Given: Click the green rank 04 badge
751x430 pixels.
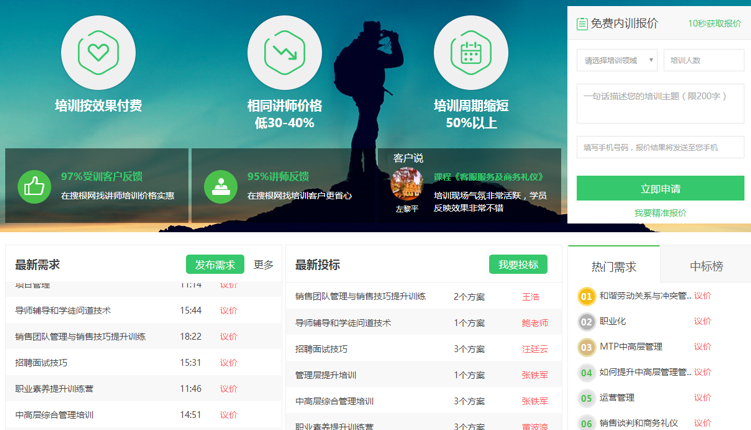Looking at the screenshot, I should click(x=587, y=372).
